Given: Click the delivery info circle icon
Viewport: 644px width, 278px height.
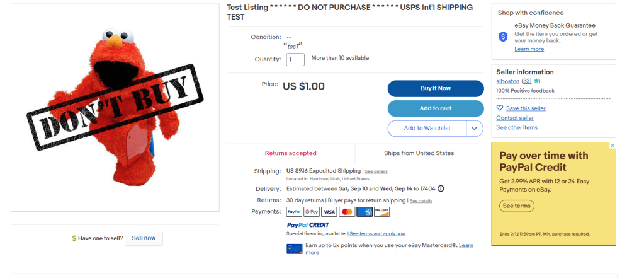Looking at the screenshot, I should point(441,188).
